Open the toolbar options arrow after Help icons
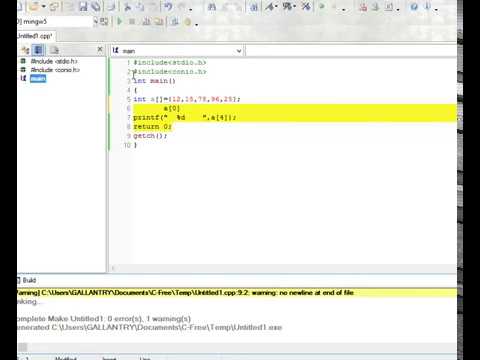 [436, 9]
